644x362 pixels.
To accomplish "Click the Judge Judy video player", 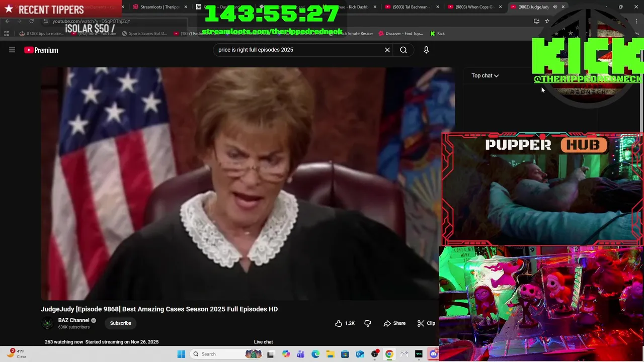I will pos(248,184).
